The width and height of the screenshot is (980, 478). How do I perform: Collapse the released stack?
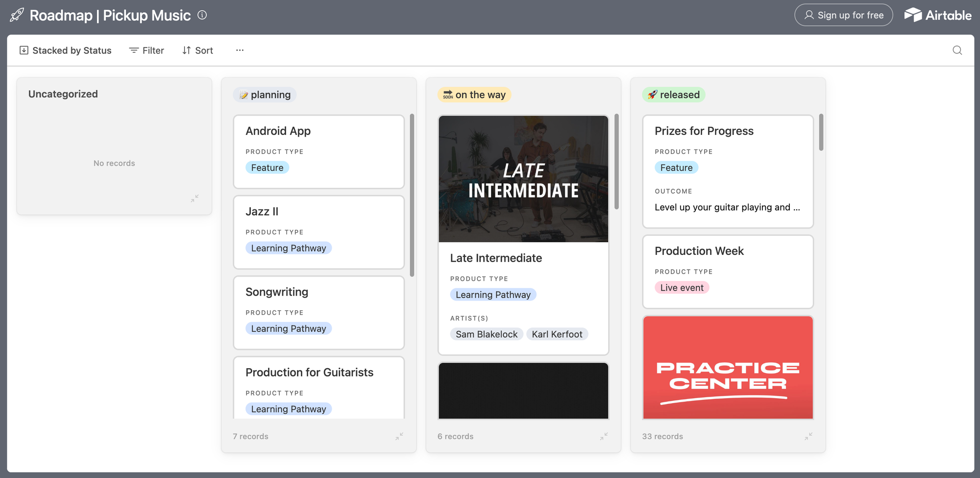pos(808,436)
